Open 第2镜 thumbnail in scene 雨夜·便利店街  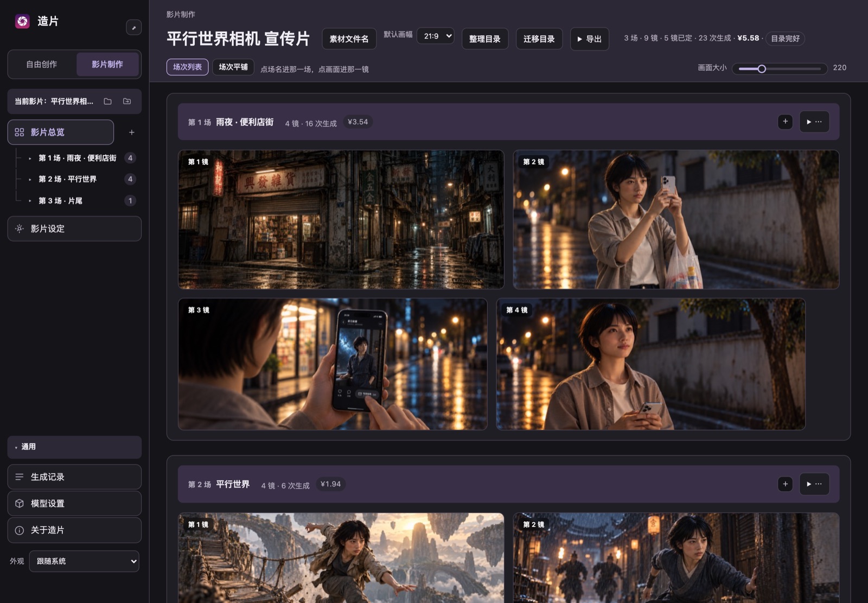coord(676,219)
